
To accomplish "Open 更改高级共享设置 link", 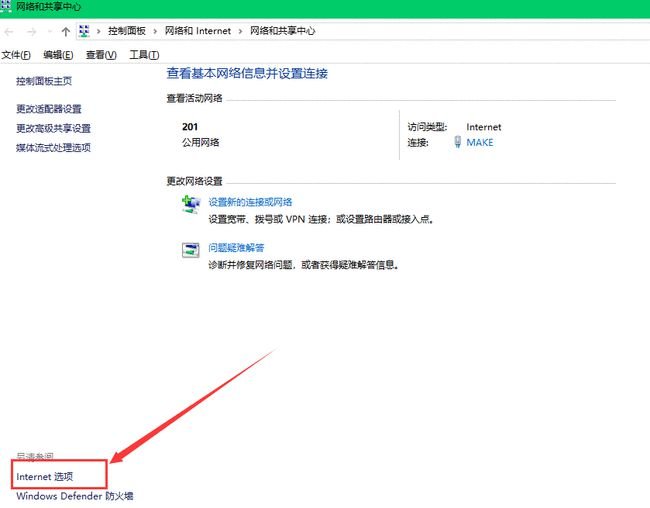I will click(x=53, y=129).
